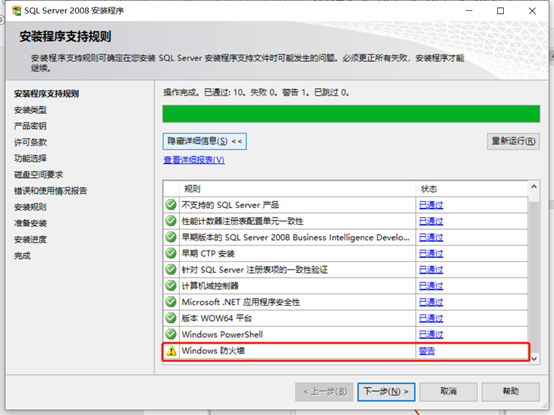Click yellow warning icon for Windows 防火墙
The image size is (554, 415).
pyautogui.click(x=171, y=351)
